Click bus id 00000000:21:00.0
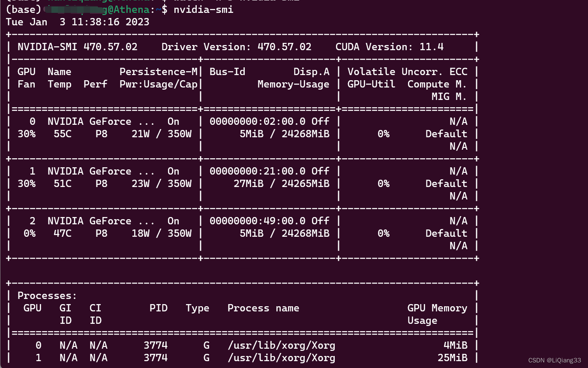This screenshot has height=368, width=588. coord(258,171)
